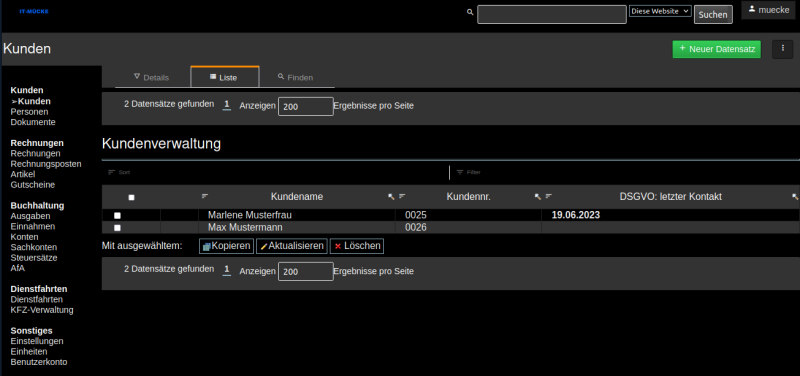Check the box for Marlene Musterfrau
800x376 pixels.
[x=117, y=216]
